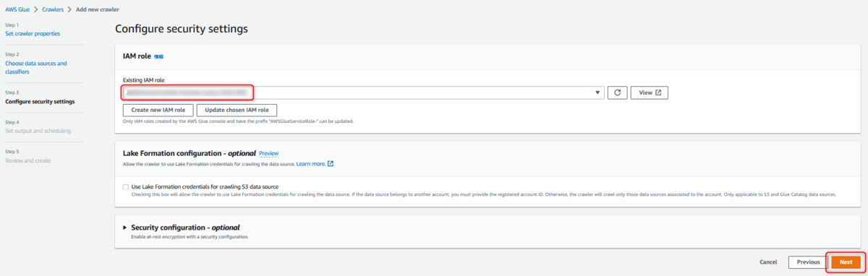Click the orange Next button

pos(846,262)
